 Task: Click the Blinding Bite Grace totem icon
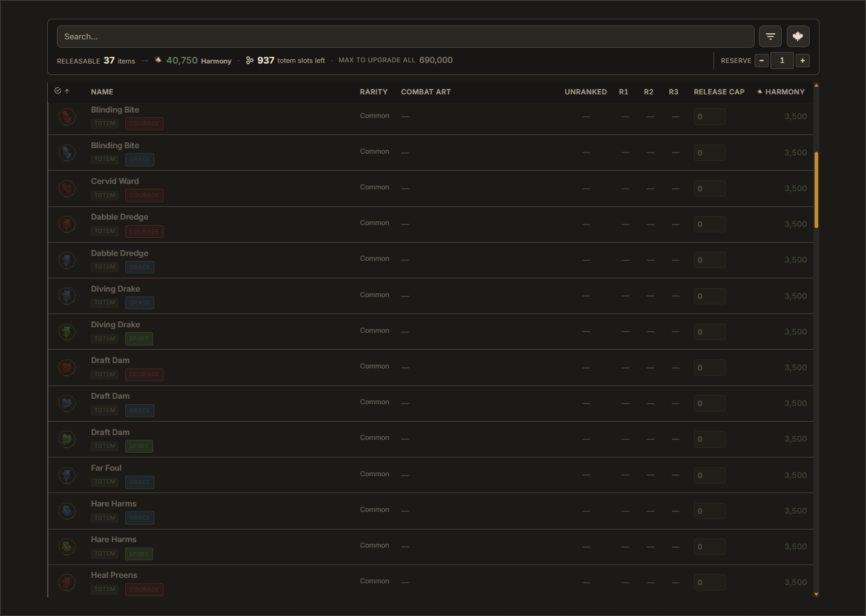click(67, 152)
